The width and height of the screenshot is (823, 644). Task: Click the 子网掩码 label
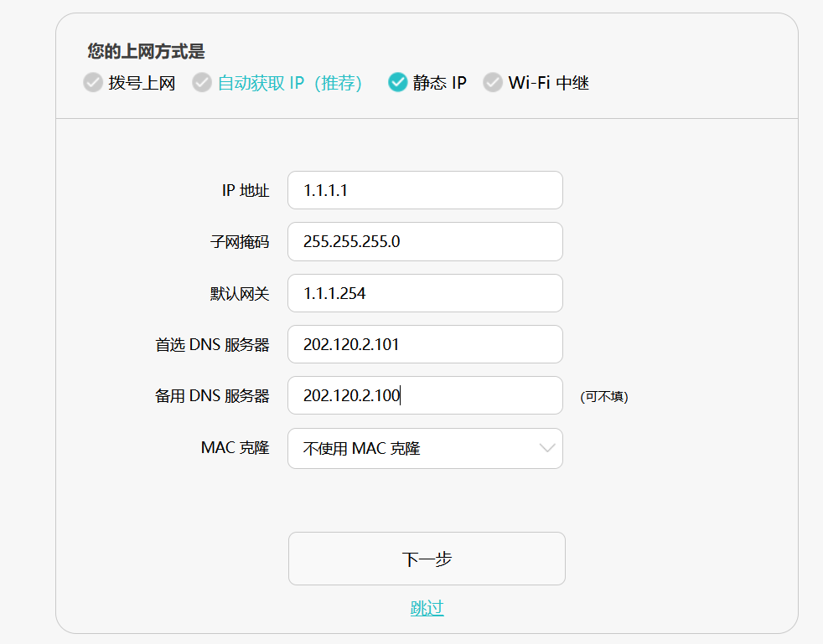[x=240, y=242]
